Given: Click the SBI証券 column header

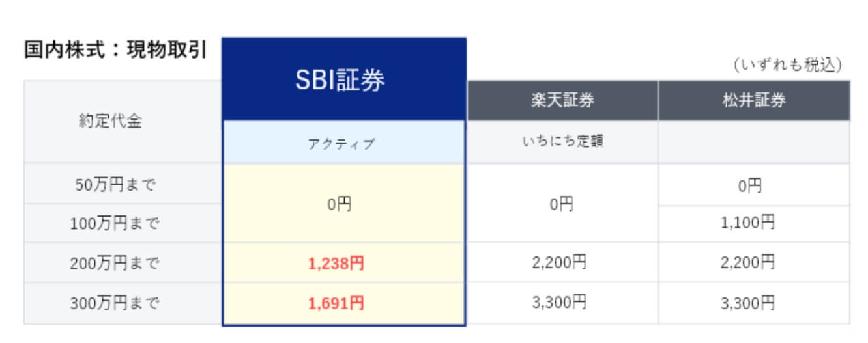Looking at the screenshot, I should (344, 79).
